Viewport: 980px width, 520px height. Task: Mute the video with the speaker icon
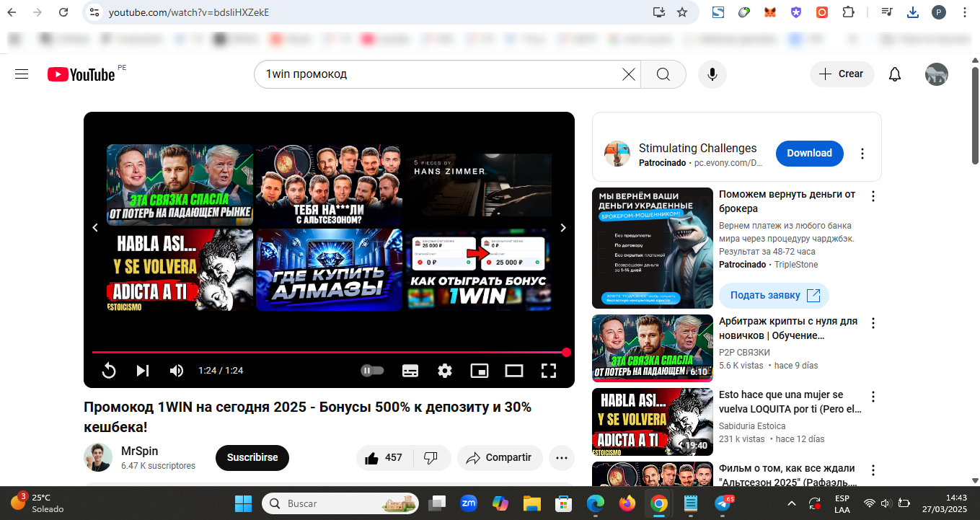point(177,371)
